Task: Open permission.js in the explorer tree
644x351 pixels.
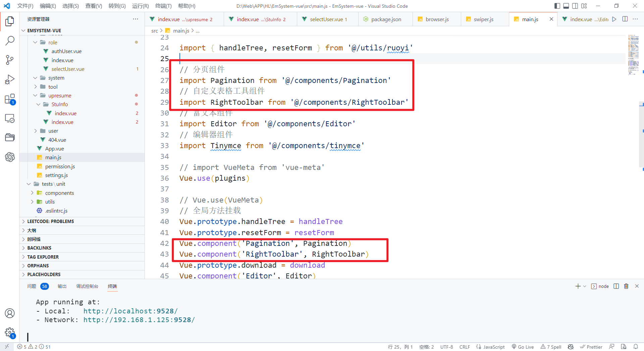Action: click(x=60, y=166)
